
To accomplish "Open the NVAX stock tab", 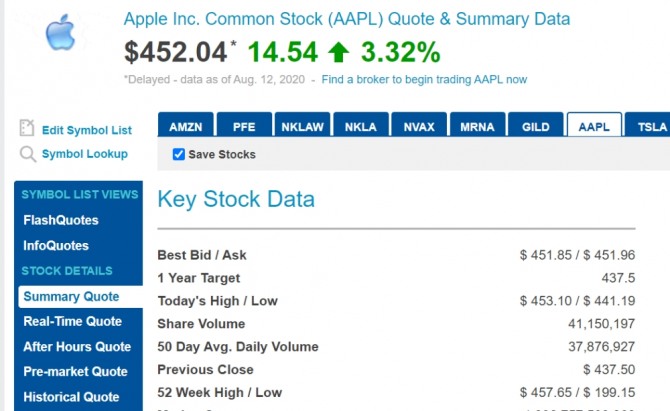I will [418, 127].
